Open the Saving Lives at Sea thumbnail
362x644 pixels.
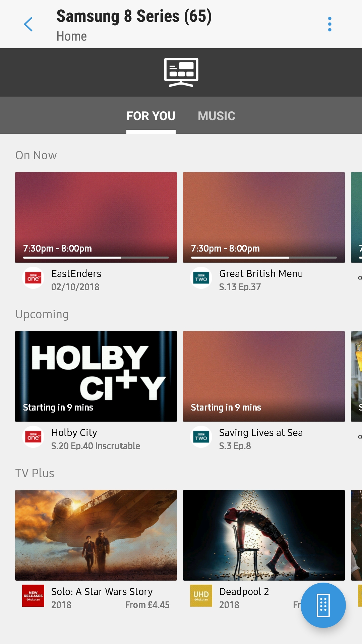point(264,376)
